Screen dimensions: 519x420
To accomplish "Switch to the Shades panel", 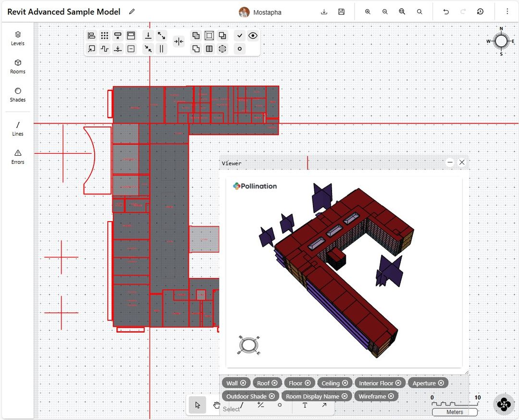I will coord(17,95).
